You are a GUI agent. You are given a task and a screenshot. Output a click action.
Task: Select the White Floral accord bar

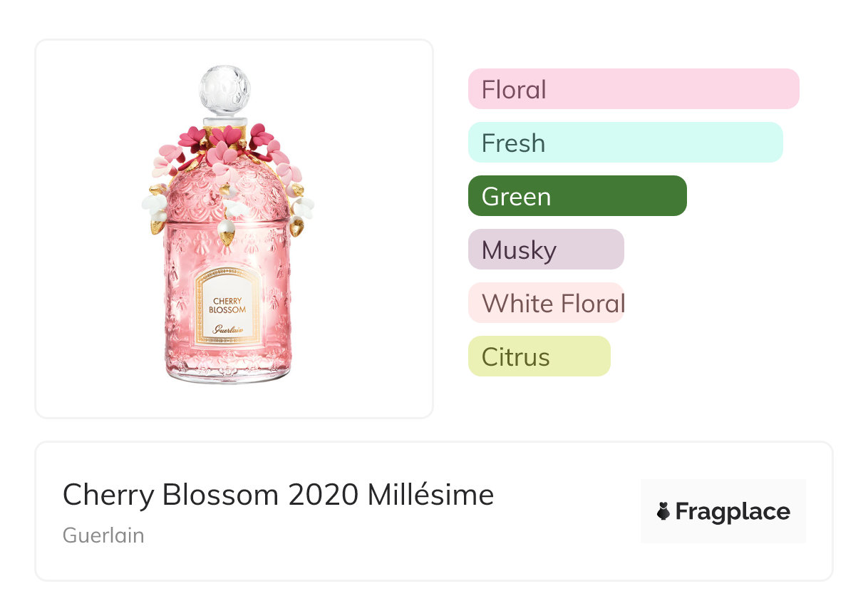click(545, 303)
